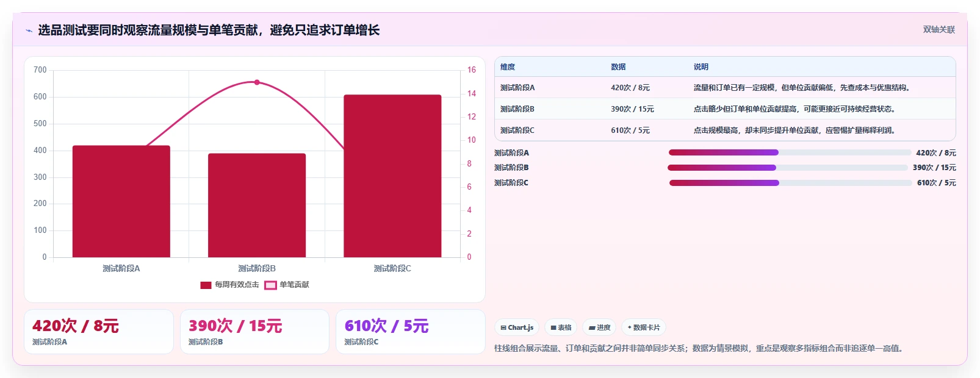Click the 420次 / 8元 value beside progress bar

[x=936, y=153]
